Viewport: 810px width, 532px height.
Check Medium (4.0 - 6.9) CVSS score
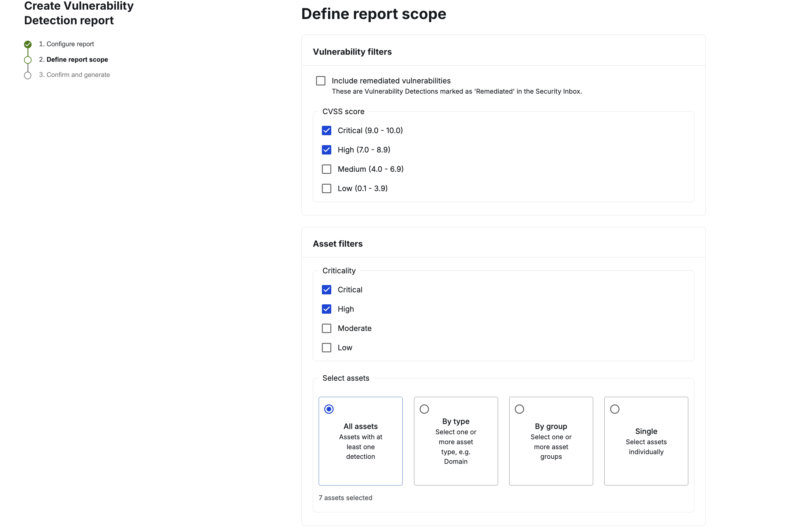(x=326, y=169)
